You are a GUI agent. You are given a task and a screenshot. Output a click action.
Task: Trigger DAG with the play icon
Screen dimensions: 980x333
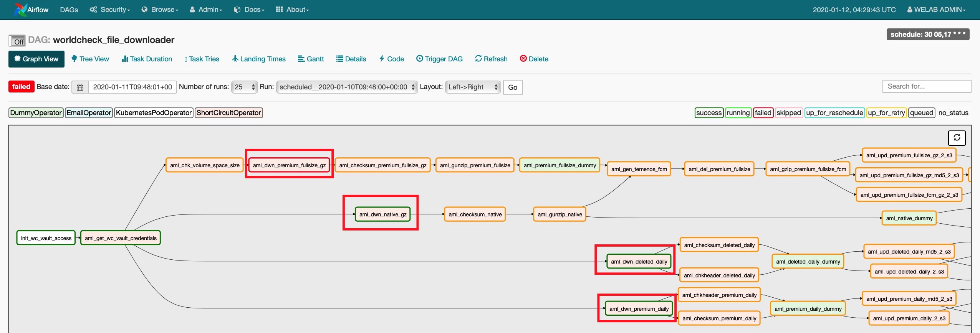pos(439,59)
